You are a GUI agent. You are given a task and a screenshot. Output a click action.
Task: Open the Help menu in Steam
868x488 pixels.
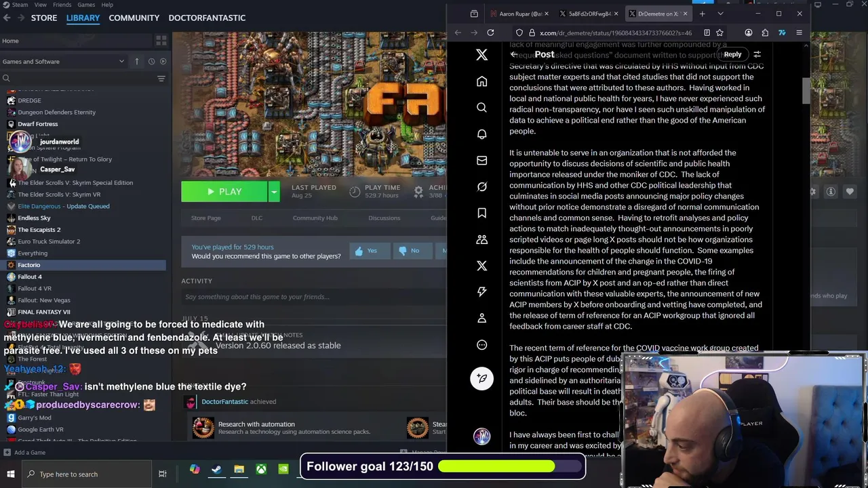click(106, 5)
